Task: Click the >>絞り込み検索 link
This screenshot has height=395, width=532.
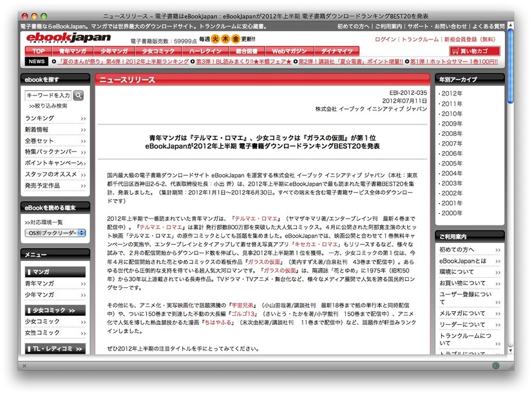Action: coord(48,106)
